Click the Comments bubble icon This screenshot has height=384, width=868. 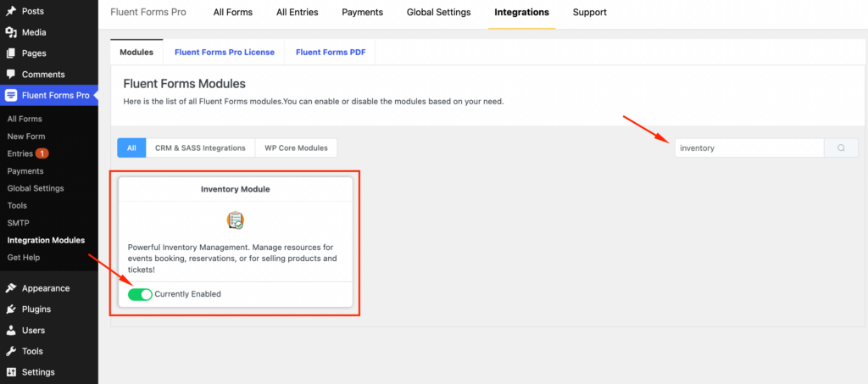pos(10,74)
